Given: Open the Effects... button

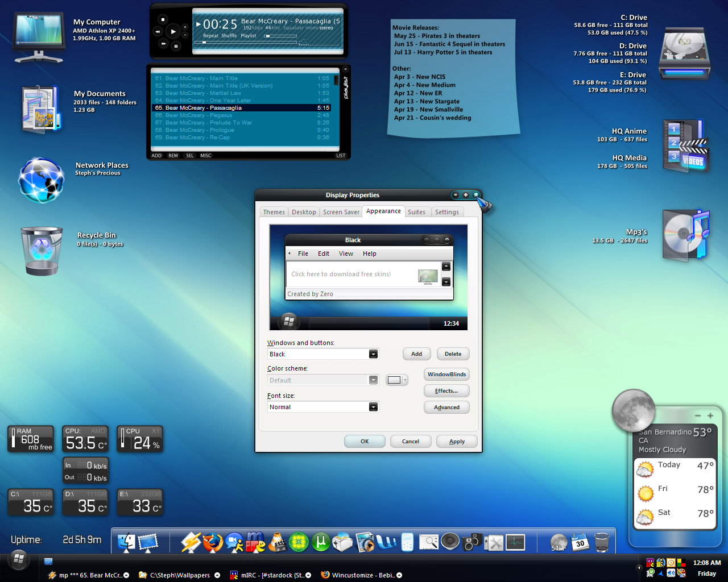Looking at the screenshot, I should (446, 391).
